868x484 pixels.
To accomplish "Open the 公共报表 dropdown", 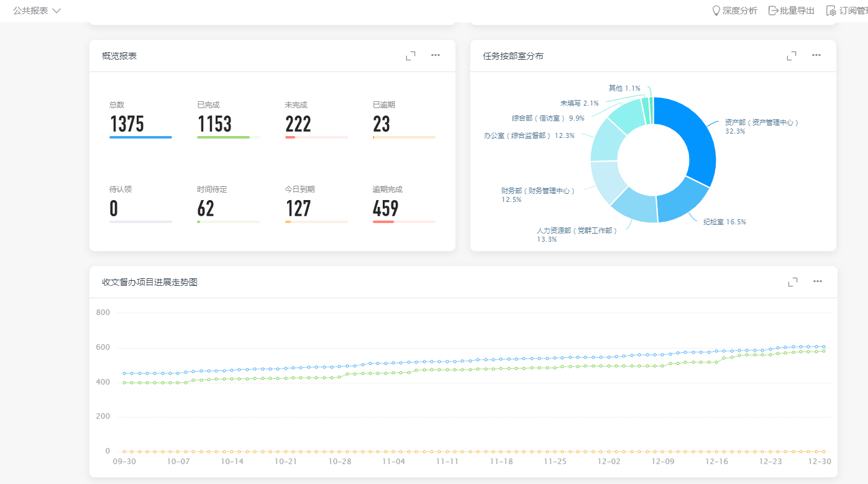I will point(37,11).
